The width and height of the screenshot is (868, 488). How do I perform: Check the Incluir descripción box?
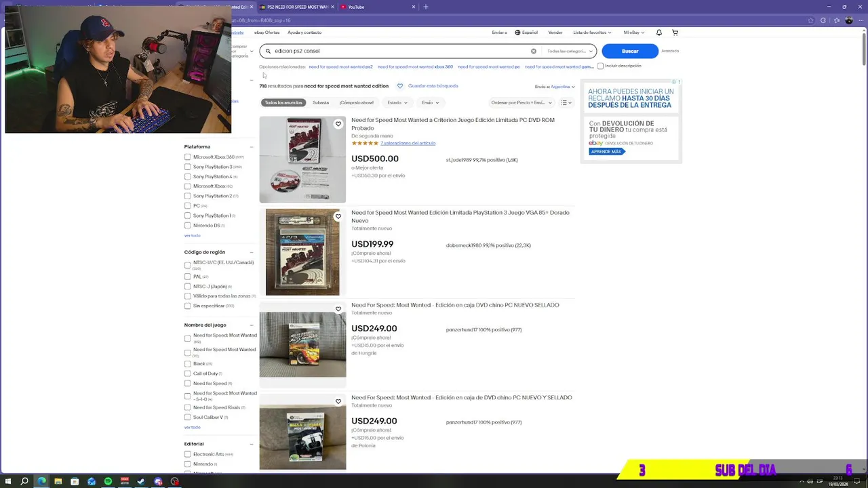pyautogui.click(x=600, y=66)
